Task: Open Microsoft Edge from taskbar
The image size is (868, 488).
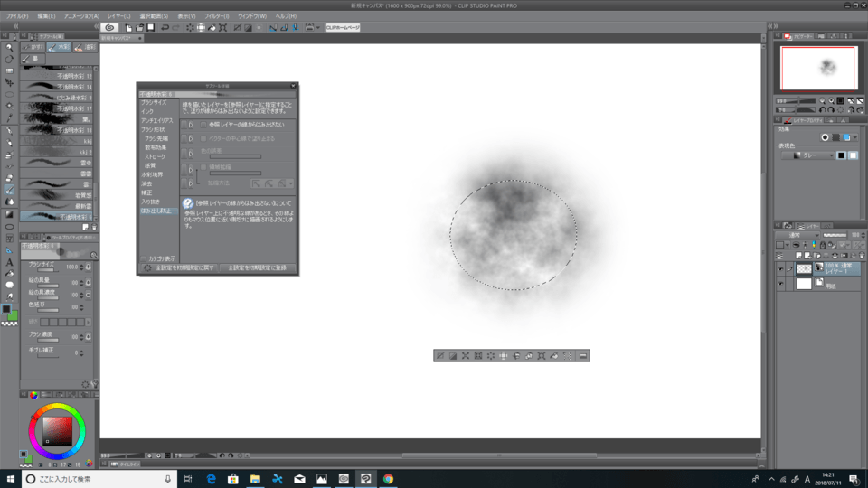Action: [211, 479]
